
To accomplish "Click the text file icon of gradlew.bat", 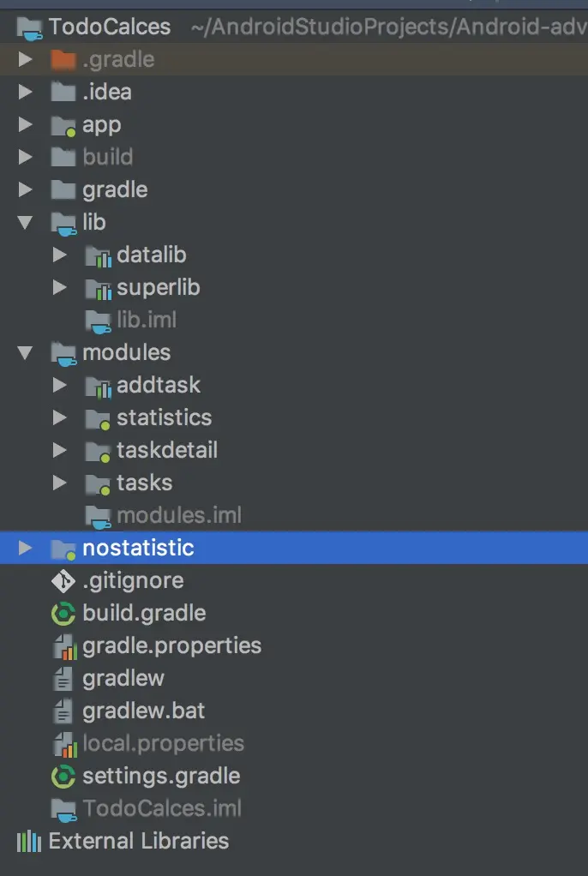I will click(x=63, y=711).
